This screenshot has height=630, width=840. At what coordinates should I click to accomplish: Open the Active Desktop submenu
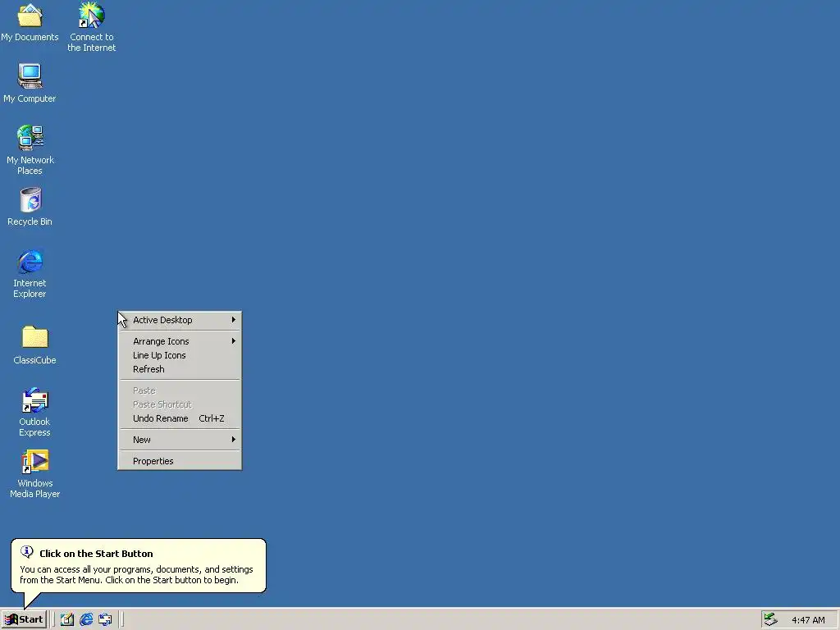180,320
